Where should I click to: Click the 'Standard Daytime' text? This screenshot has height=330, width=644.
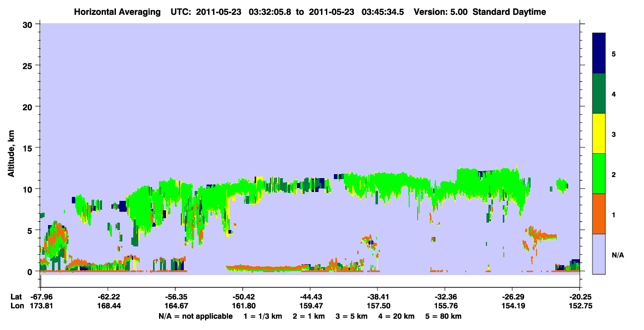pos(509,12)
